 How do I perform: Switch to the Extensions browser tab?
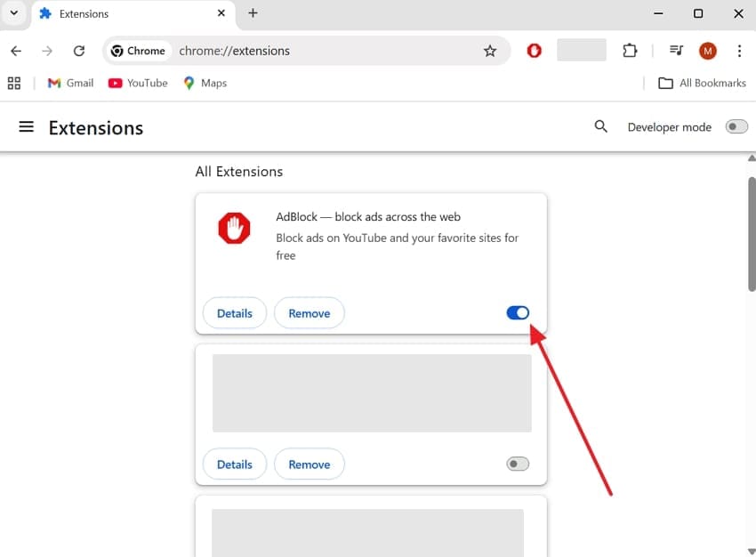[84, 13]
